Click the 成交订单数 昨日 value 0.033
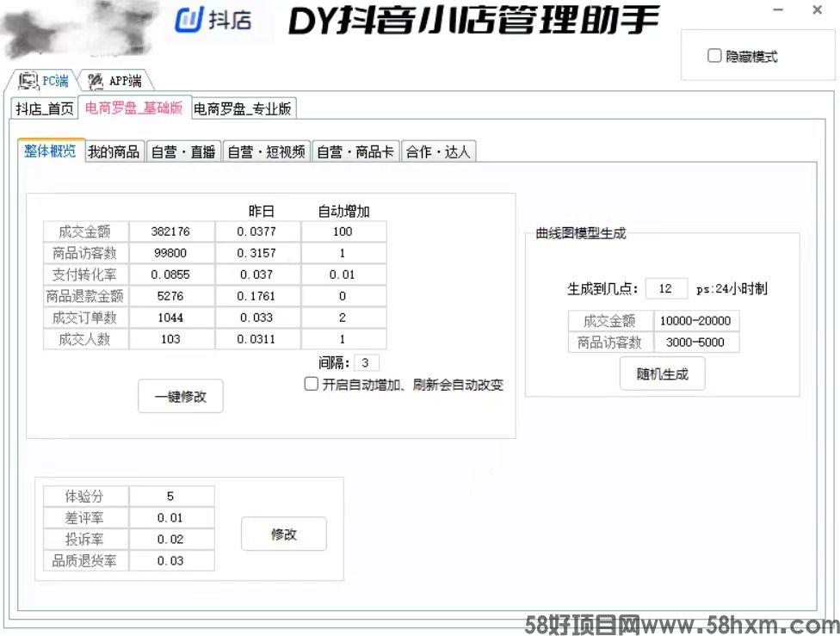840x636 pixels. (x=257, y=318)
